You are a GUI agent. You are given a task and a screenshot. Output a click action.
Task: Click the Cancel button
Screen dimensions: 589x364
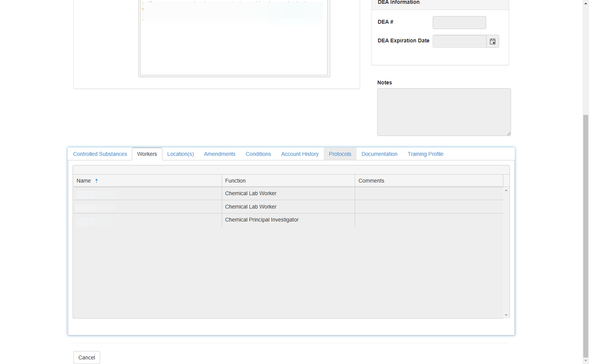click(x=87, y=358)
